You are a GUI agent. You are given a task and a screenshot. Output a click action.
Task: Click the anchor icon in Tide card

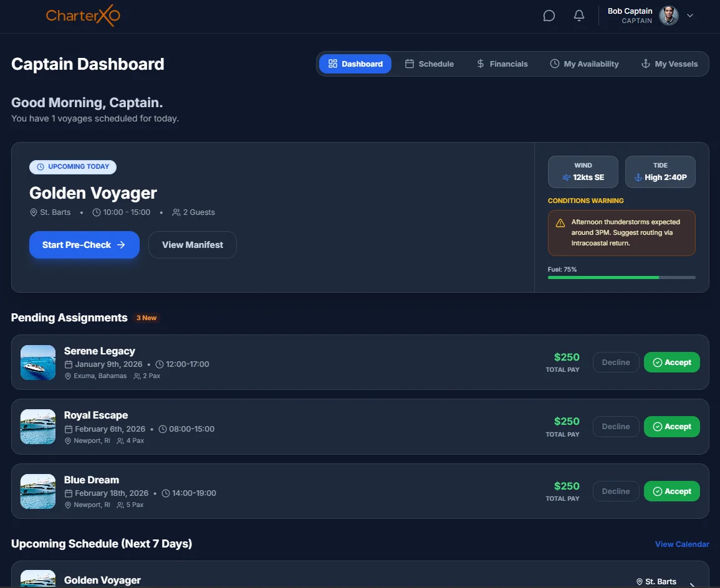tap(638, 178)
